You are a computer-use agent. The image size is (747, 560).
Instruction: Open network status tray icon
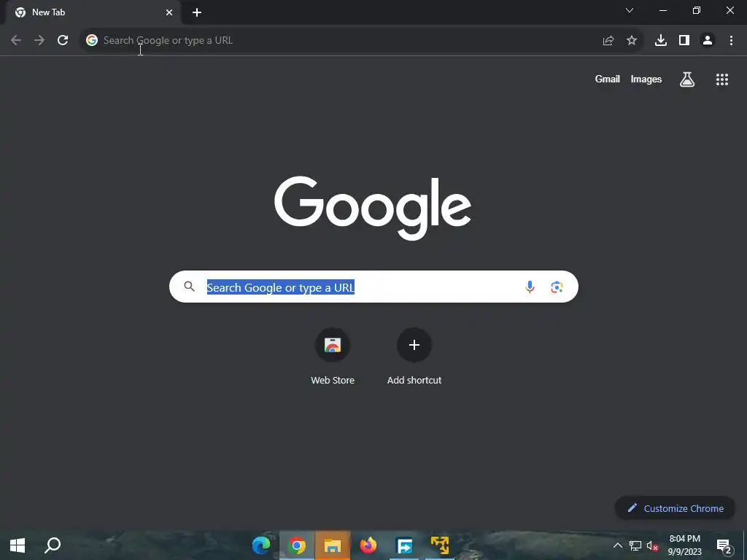point(635,545)
